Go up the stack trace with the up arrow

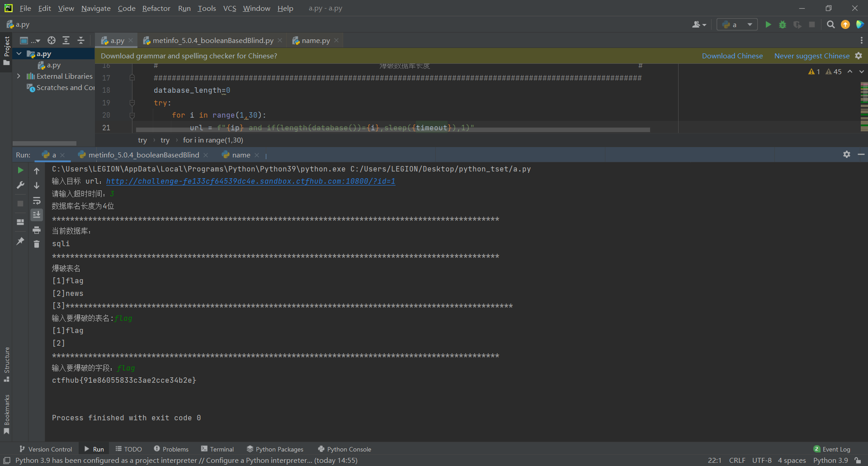[x=37, y=171]
